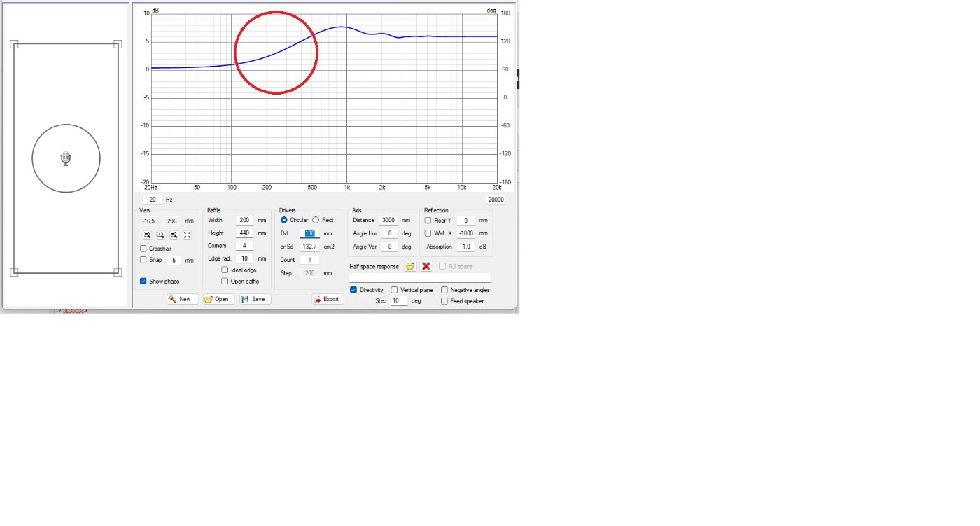Click the Open file button

[217, 299]
